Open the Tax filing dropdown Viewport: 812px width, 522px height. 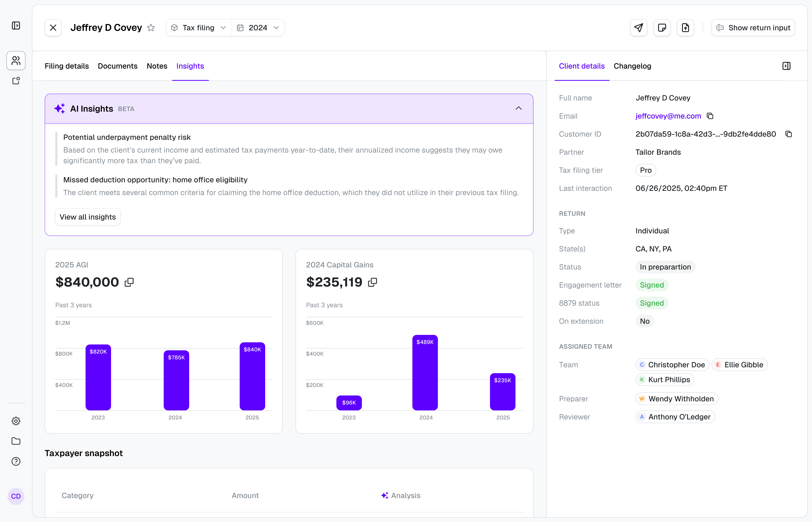click(x=199, y=28)
